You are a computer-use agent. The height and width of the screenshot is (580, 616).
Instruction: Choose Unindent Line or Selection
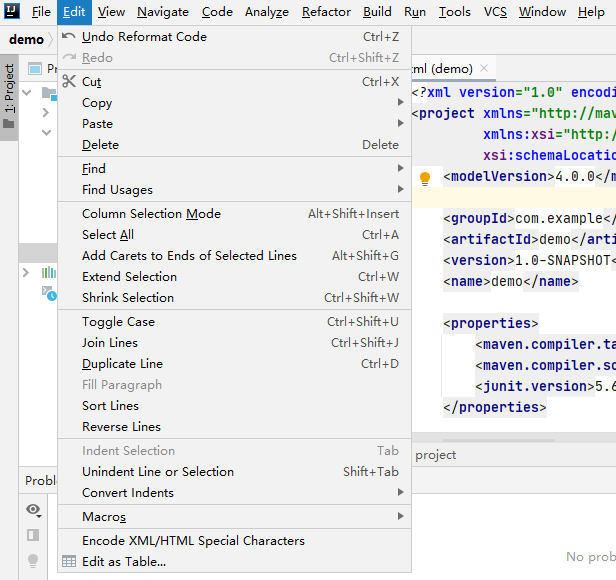pyautogui.click(x=235, y=472)
